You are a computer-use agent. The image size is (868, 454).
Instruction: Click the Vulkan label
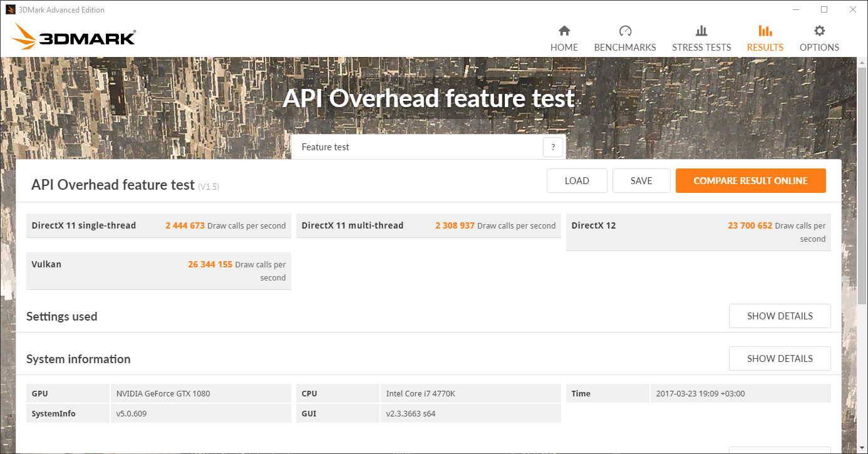[x=46, y=264]
